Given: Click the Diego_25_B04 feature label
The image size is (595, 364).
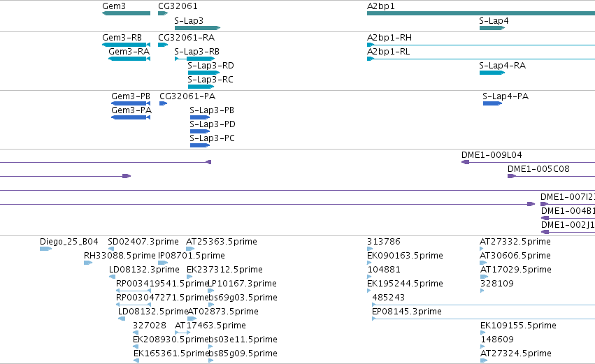Looking at the screenshot, I should (69, 242).
